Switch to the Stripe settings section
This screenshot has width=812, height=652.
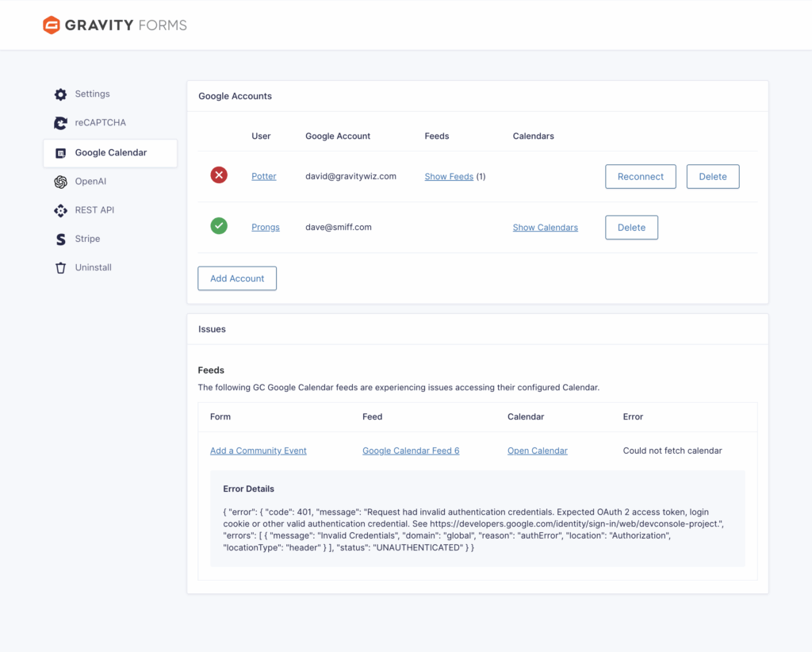pos(87,239)
